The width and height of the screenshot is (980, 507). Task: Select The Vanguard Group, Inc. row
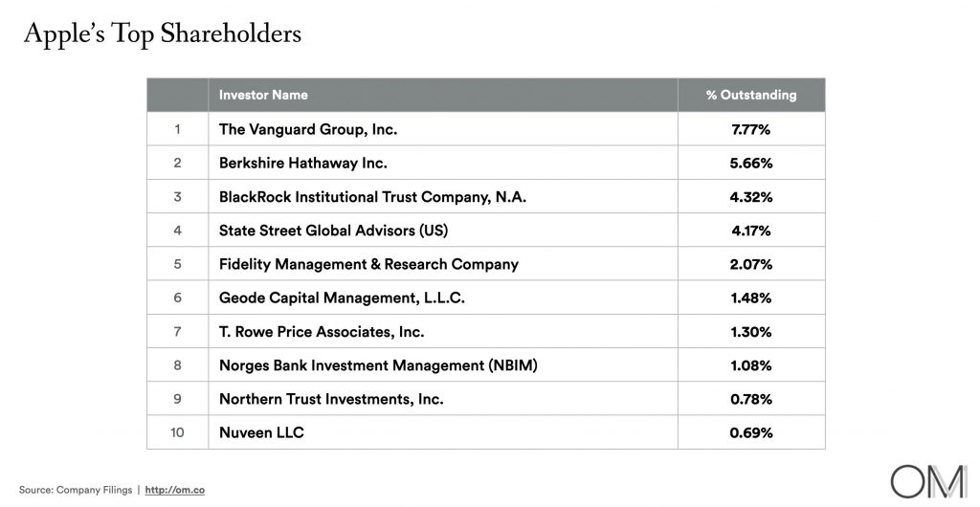(307, 129)
